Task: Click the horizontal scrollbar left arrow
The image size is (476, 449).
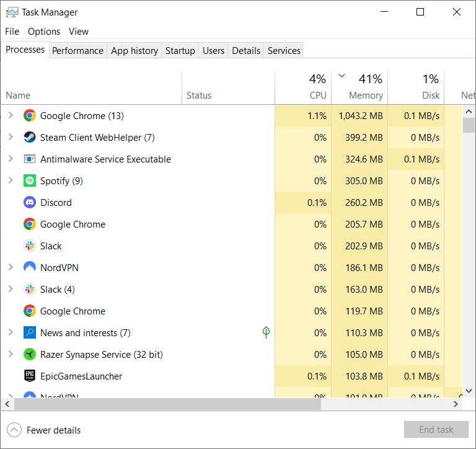Action: pyautogui.click(x=7, y=404)
